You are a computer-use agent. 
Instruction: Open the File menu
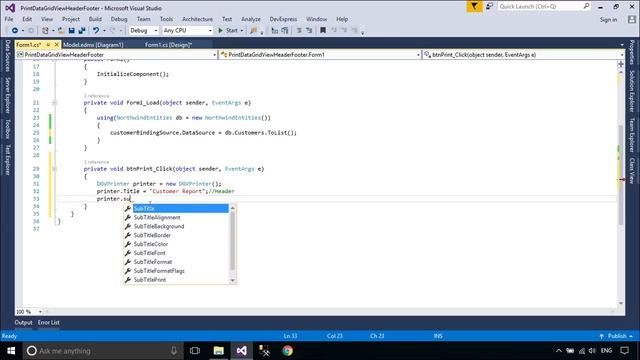(x=9, y=19)
